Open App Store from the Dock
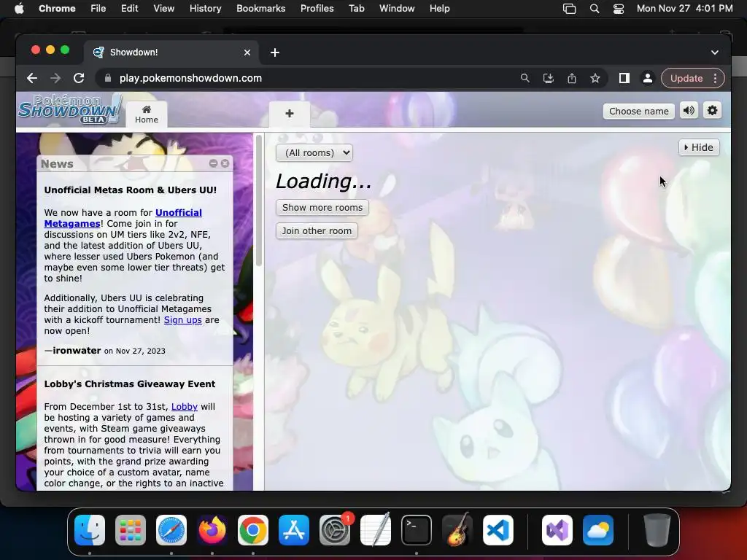Viewport: 747px width, 560px height. coord(294,530)
